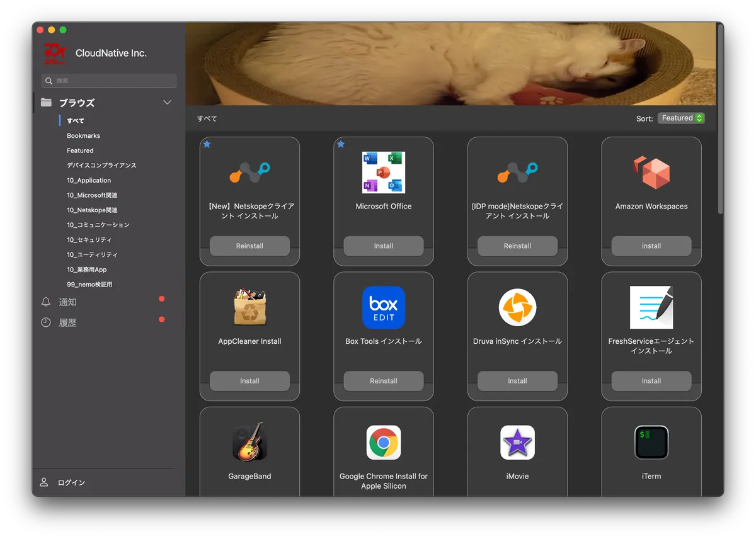Select 99_nemo検証用 category
The width and height of the screenshot is (756, 539).
(89, 285)
